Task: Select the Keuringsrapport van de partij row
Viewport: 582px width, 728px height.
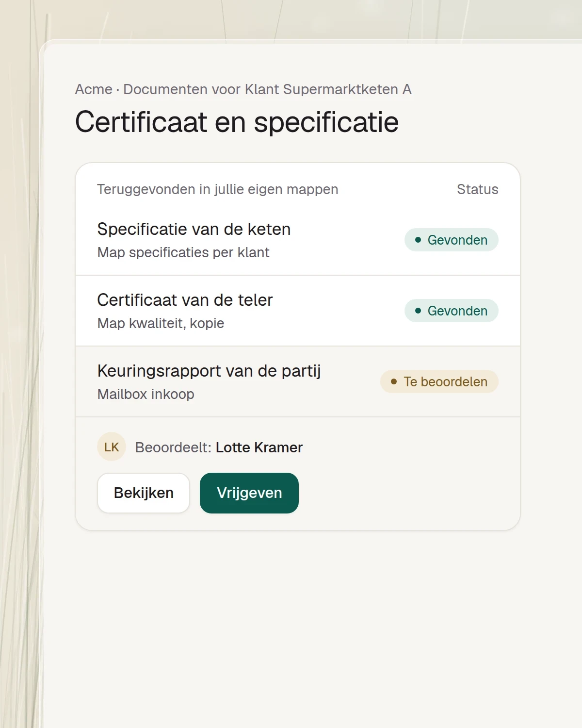Action: [x=298, y=381]
